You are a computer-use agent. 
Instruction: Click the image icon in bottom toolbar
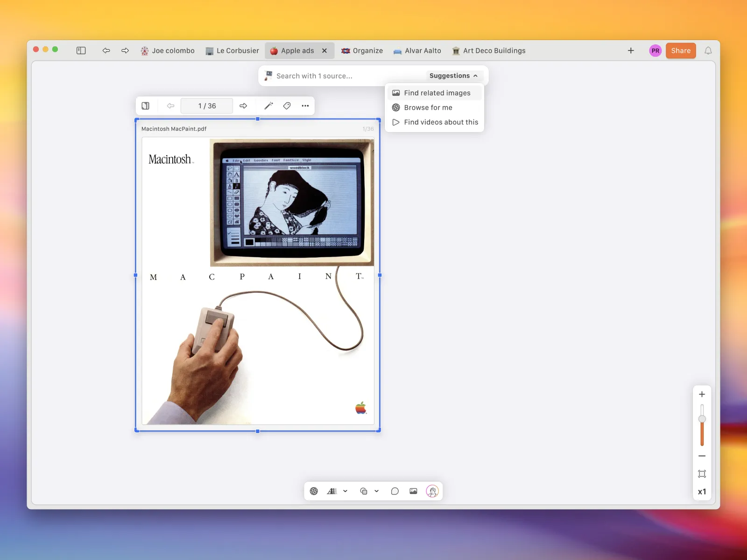pyautogui.click(x=413, y=491)
